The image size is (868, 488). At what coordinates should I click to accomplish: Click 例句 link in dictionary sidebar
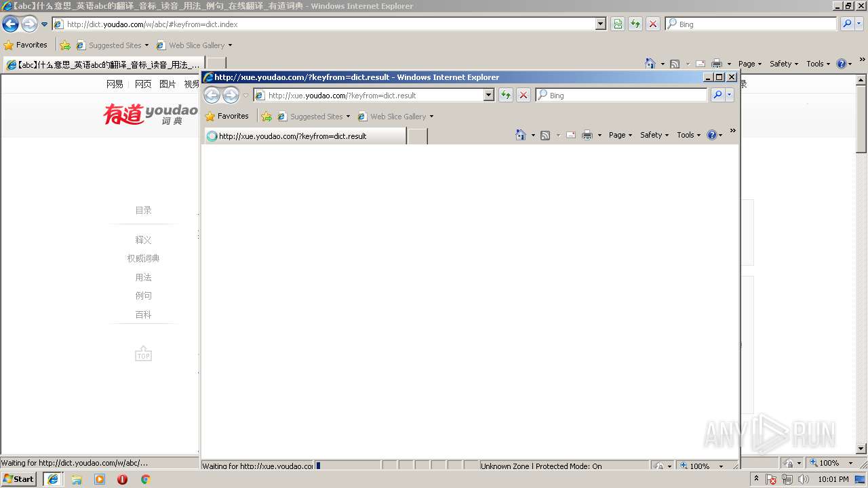click(143, 296)
